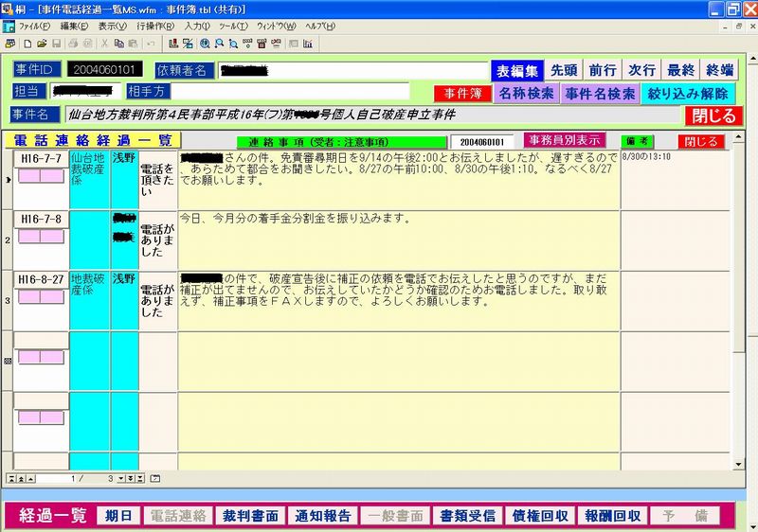The image size is (758, 532).
Task: Click the copy icon in the toolbar
Action: (x=117, y=44)
